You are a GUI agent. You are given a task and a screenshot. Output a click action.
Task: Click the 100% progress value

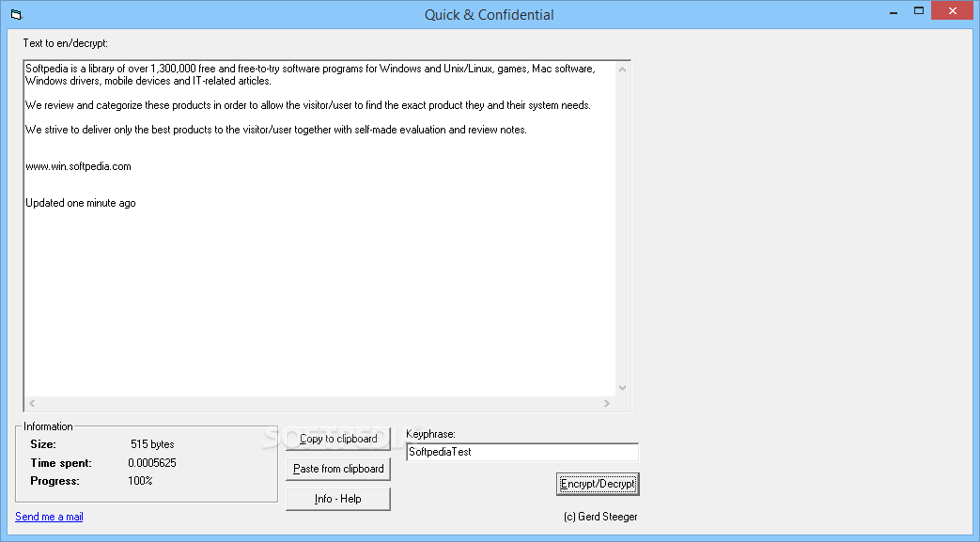click(140, 481)
